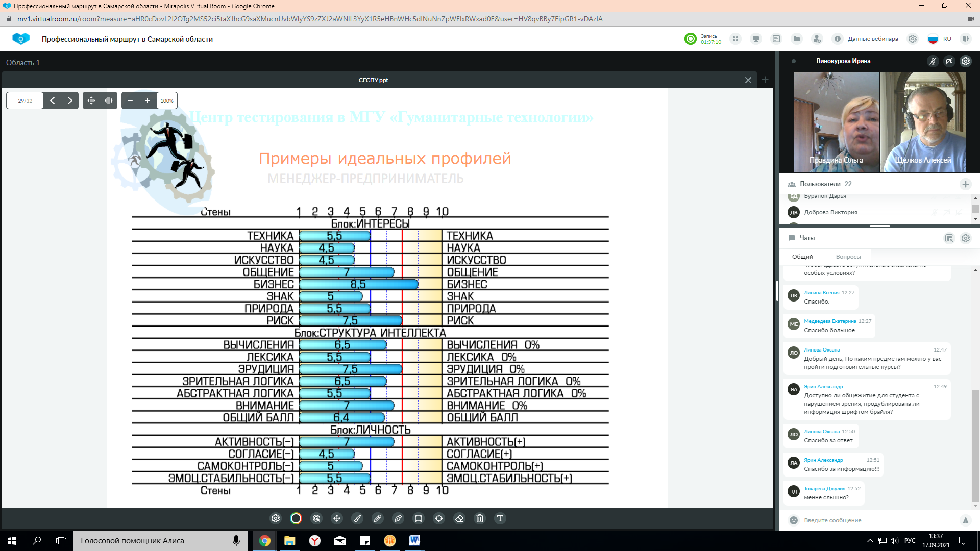
Task: Click Ярин Александр name on the 12:49 message
Action: click(823, 387)
